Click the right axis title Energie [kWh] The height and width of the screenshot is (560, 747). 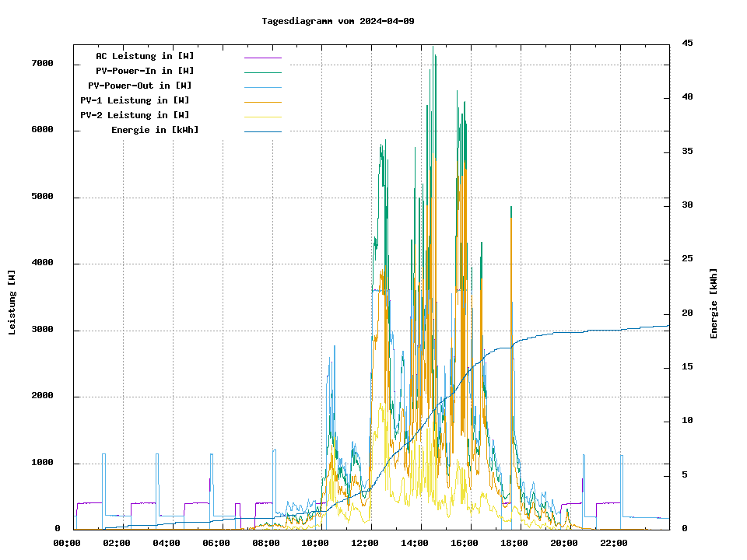[714, 303]
